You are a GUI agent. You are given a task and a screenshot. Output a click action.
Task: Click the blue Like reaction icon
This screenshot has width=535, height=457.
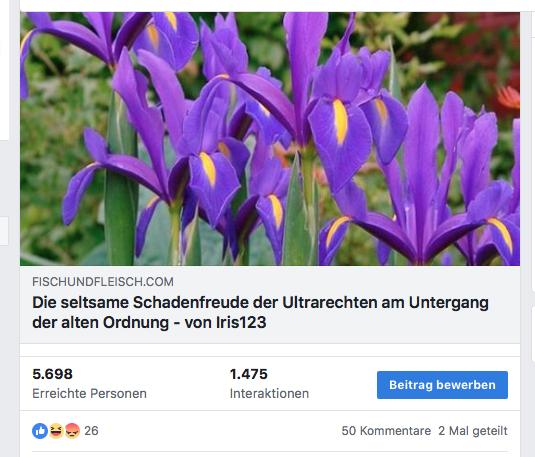point(40,431)
